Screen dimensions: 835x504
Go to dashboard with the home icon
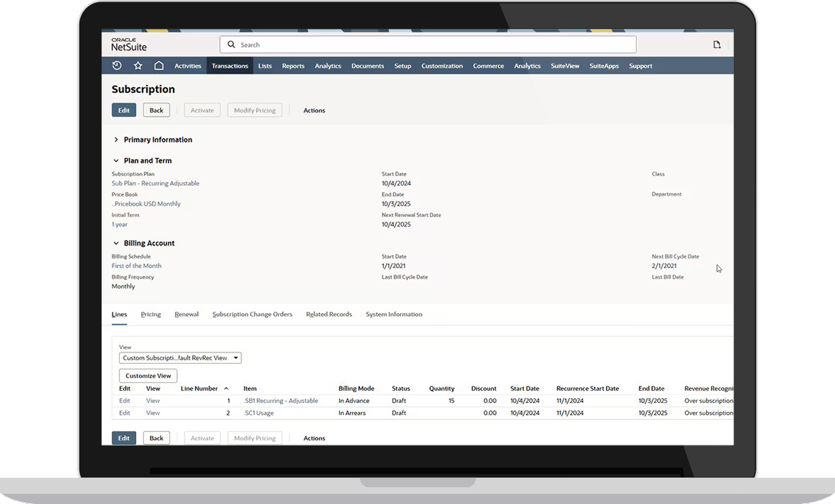pyautogui.click(x=159, y=65)
